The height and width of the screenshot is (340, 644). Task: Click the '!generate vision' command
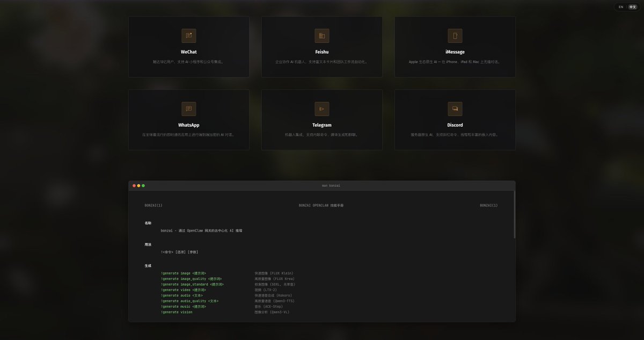tap(177, 312)
